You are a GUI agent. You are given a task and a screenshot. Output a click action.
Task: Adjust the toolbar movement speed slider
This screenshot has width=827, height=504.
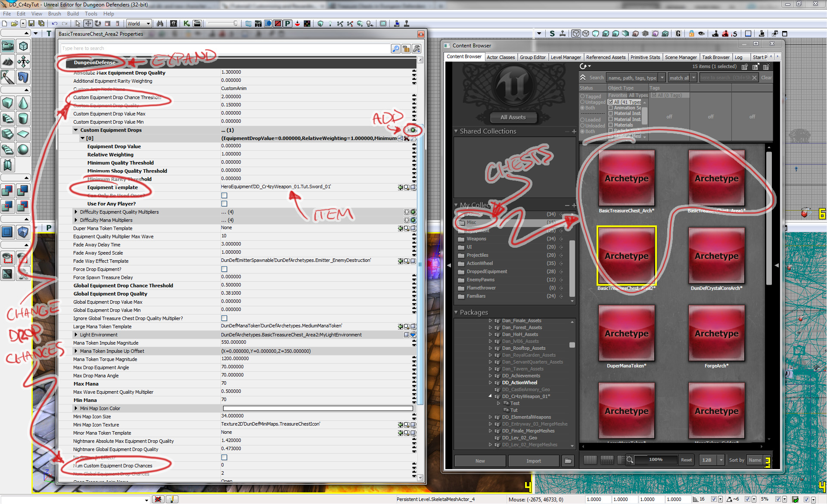pyautogui.click(x=223, y=24)
